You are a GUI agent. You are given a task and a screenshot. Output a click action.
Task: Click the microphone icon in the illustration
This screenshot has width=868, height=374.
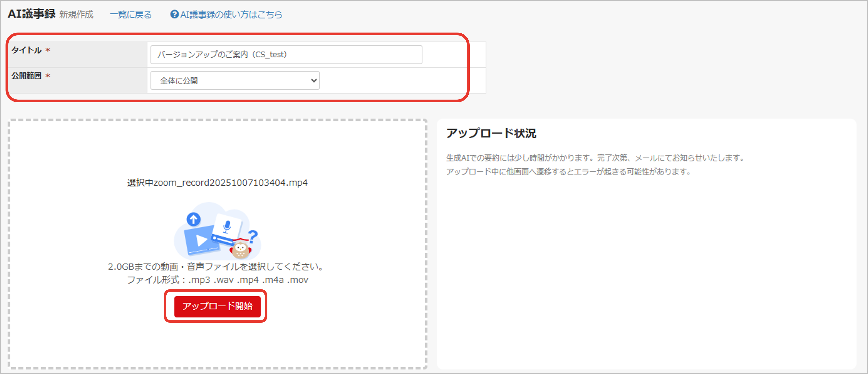[227, 226]
